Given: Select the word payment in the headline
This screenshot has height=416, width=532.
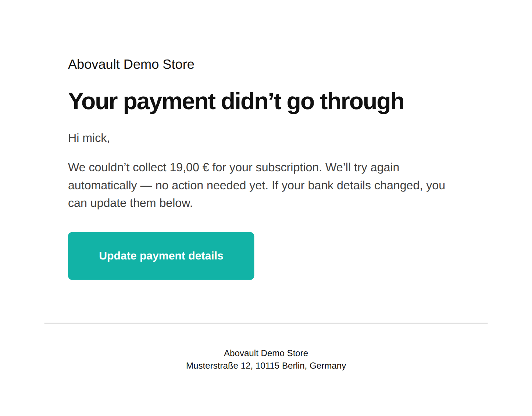Looking at the screenshot, I should tap(169, 102).
